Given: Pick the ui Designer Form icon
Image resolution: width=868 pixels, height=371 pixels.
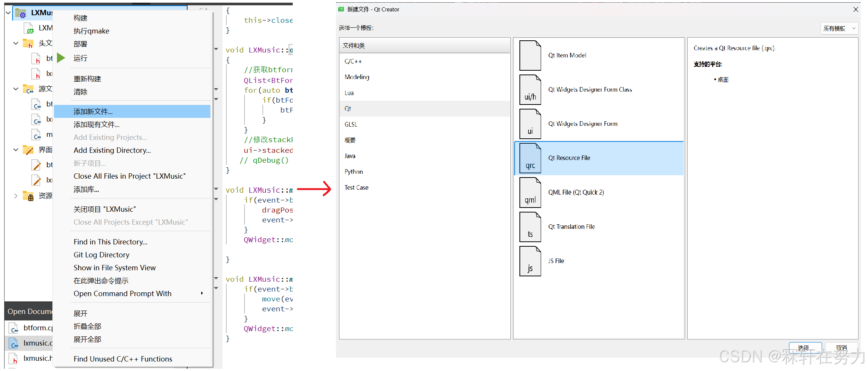Looking at the screenshot, I should (530, 124).
